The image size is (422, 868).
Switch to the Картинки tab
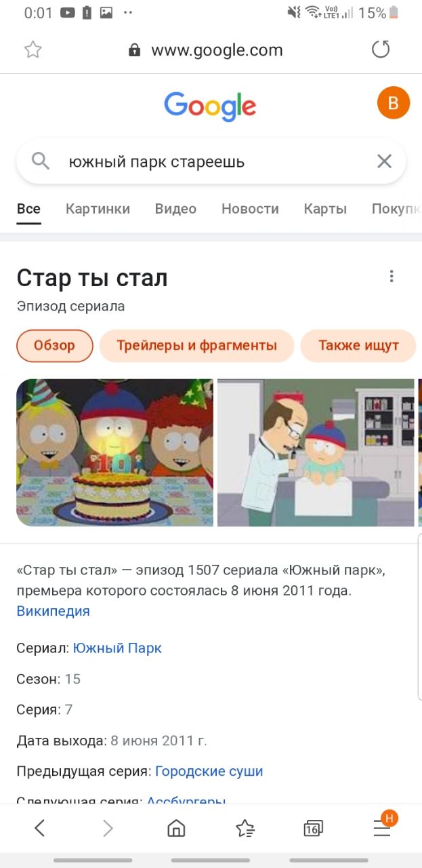point(98,209)
